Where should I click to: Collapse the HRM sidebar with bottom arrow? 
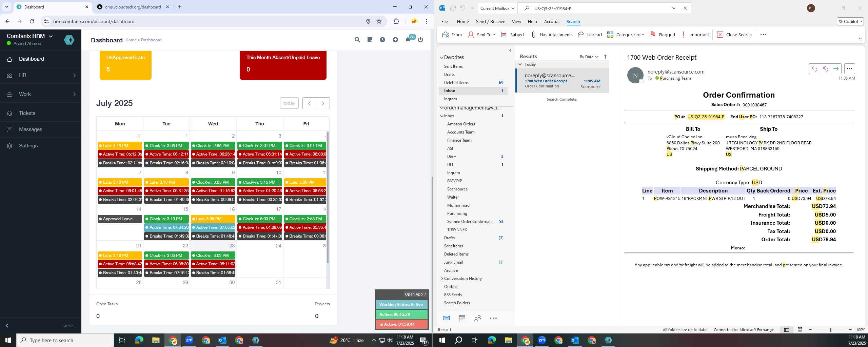tap(7, 326)
